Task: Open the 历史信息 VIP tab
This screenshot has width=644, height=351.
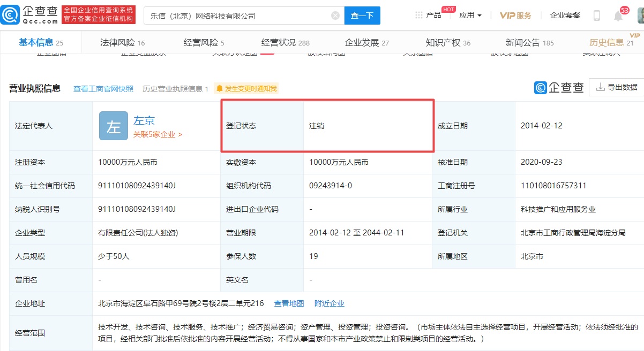Action: point(606,41)
